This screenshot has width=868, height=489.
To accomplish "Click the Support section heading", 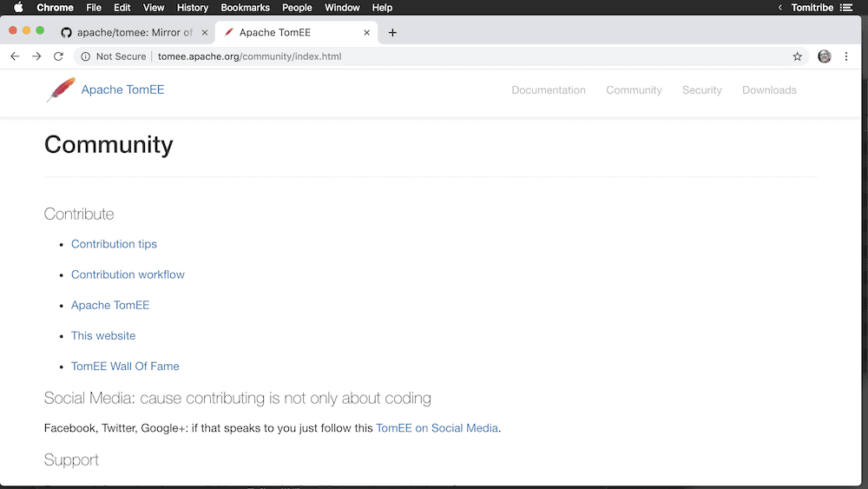I will [x=71, y=459].
